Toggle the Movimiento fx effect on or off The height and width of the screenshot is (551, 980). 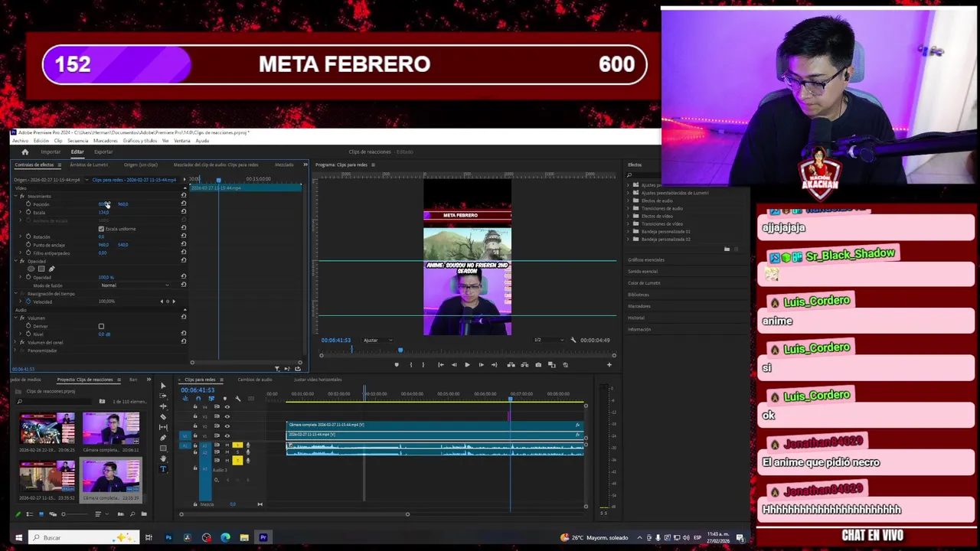22,197
